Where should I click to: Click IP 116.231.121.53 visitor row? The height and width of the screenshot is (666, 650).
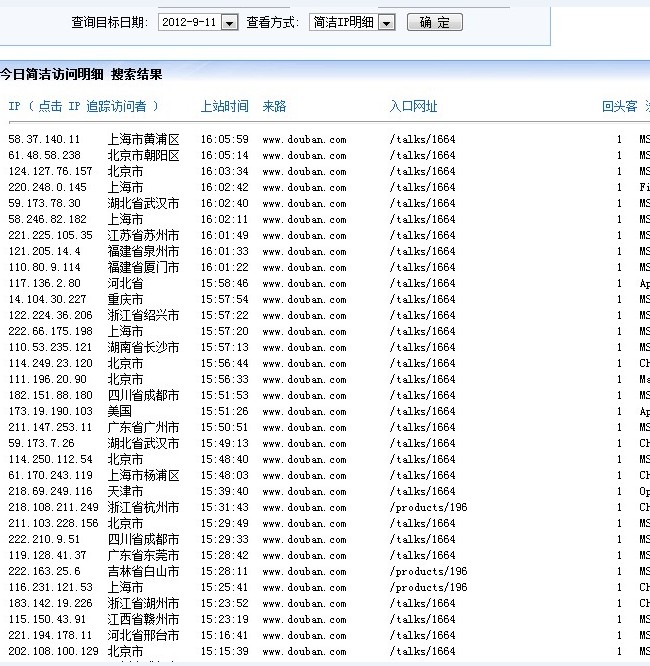tap(50, 587)
